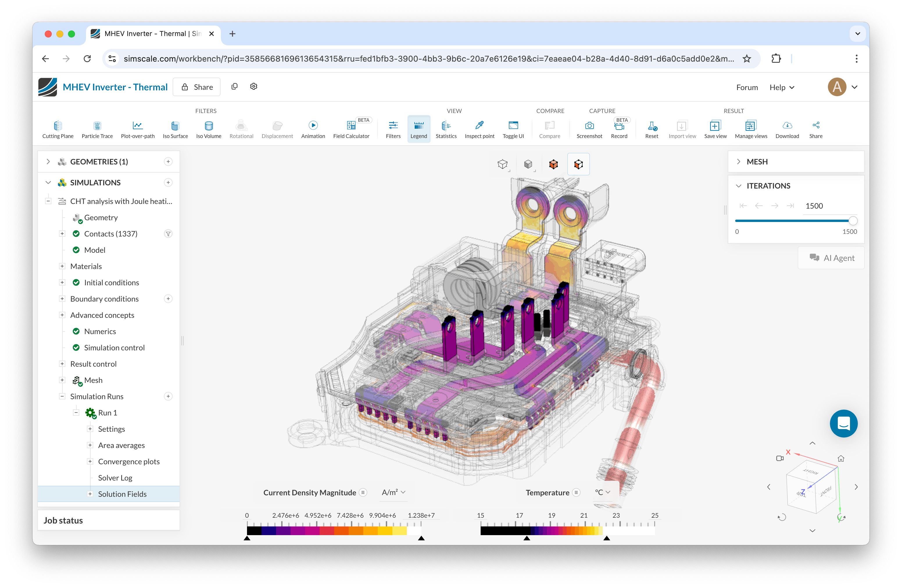
Task: Click the iteration number field 1500
Action: click(x=830, y=206)
